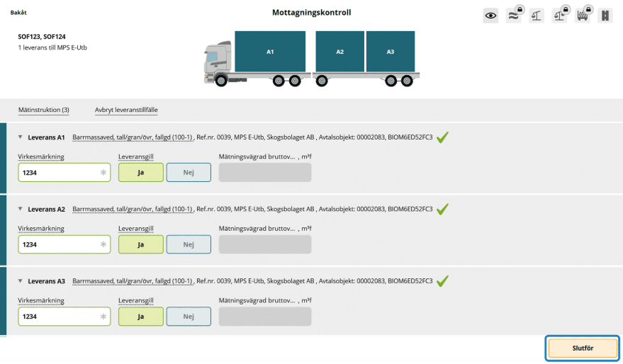Collapse the Leverans A1 section
The height and width of the screenshot is (364, 623).
pyautogui.click(x=21, y=137)
